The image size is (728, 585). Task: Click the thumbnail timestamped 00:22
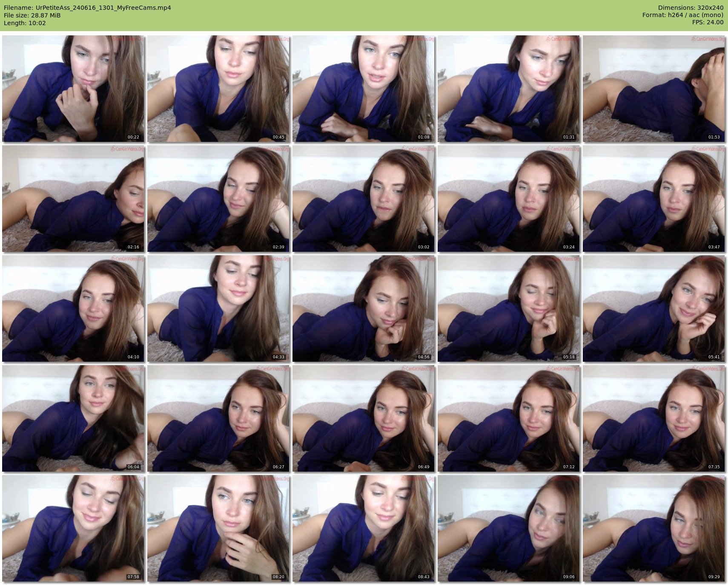73,89
